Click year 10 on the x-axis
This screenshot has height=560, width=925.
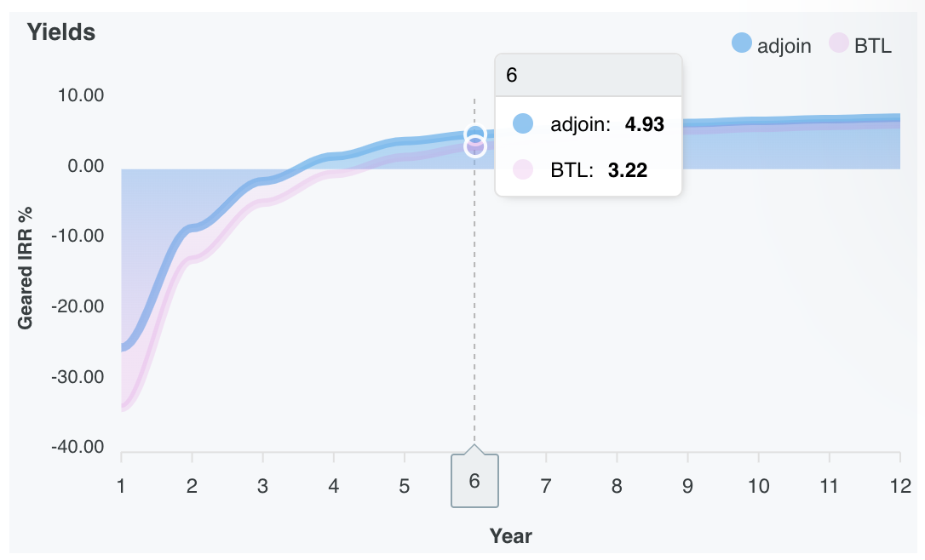coord(759,486)
